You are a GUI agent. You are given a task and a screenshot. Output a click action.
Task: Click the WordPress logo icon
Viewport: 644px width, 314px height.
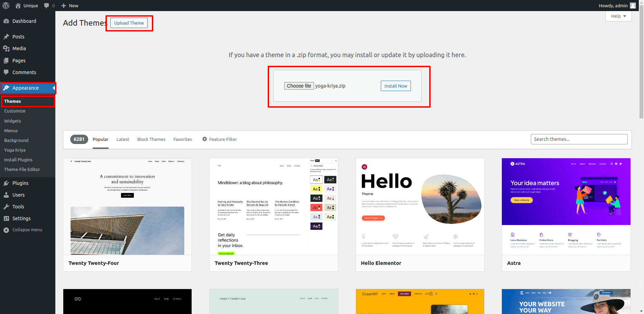(6, 6)
